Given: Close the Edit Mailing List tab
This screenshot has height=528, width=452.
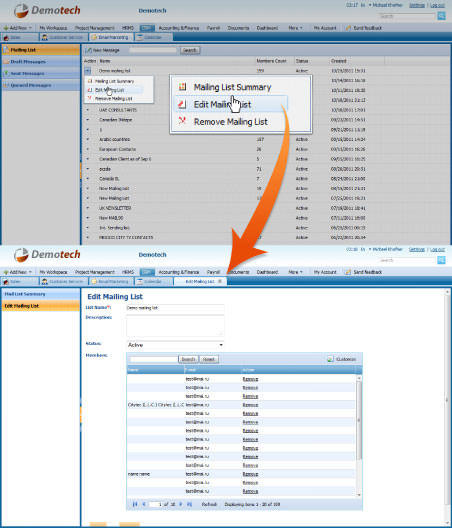Looking at the screenshot, I should (x=220, y=281).
